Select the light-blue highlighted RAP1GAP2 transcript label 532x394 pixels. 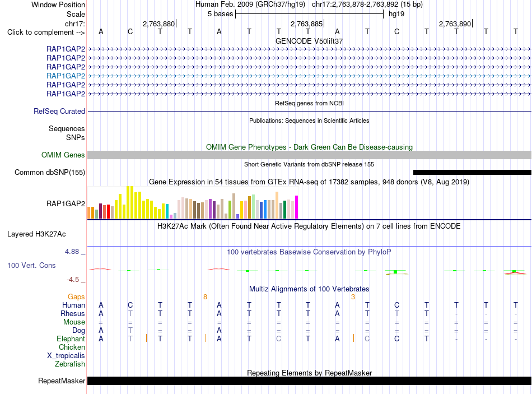pos(66,76)
